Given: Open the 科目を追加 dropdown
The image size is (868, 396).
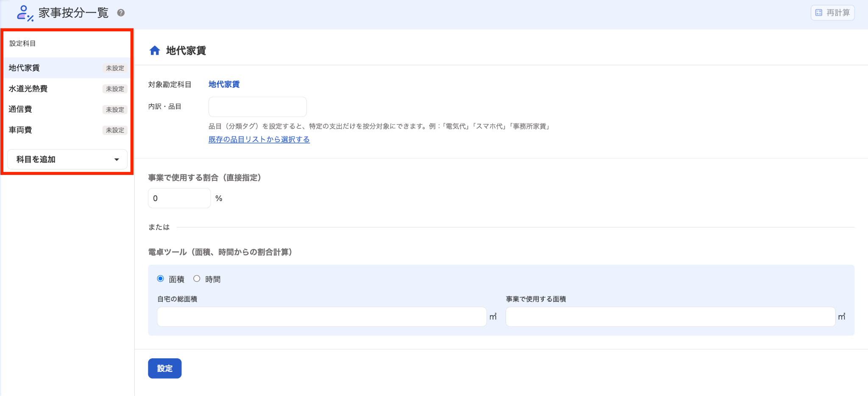Looking at the screenshot, I should (x=67, y=159).
